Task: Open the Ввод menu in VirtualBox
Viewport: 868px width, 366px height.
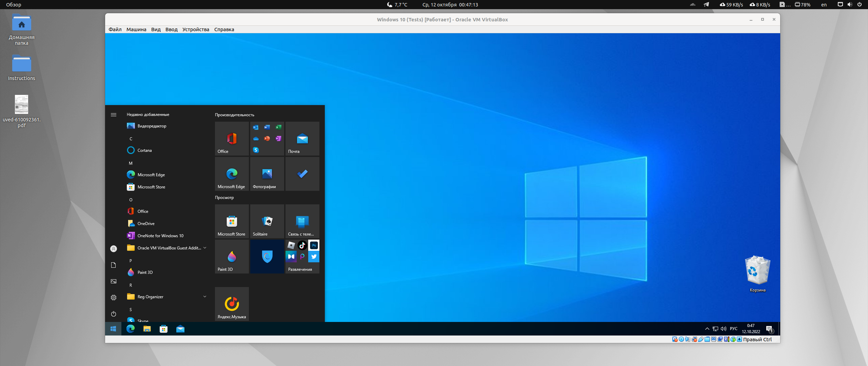Action: click(172, 29)
